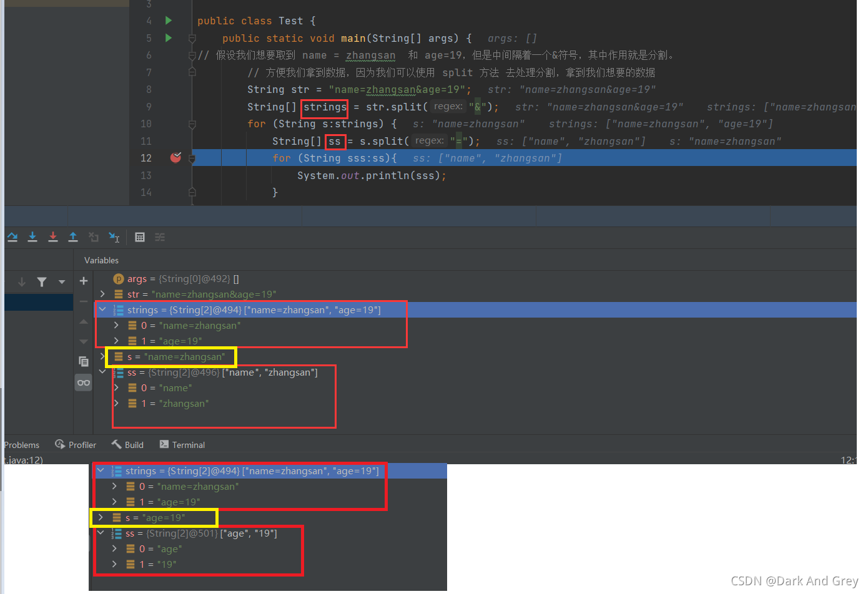Click the Drop Frame icon
Viewport: 868px width, 594px height.
[94, 237]
